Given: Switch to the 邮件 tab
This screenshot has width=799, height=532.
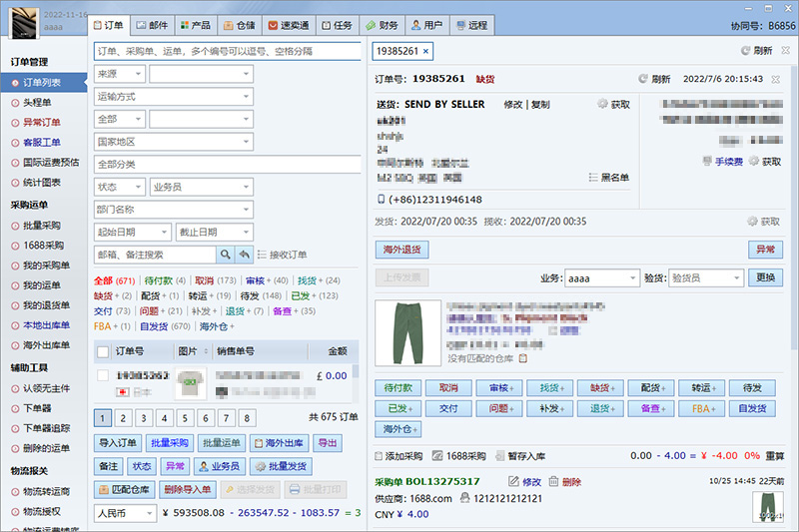Looking at the screenshot, I should point(152,25).
